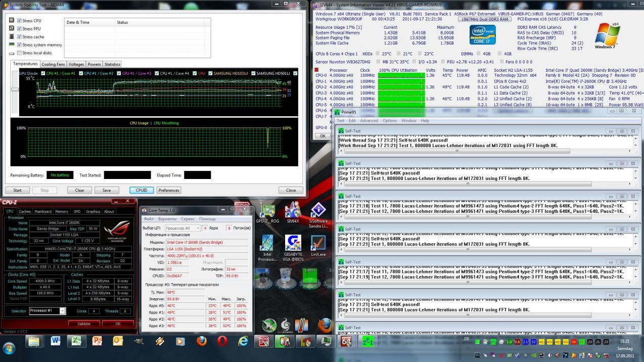Click the Windows Start orb
The image size is (644, 362).
[9, 348]
